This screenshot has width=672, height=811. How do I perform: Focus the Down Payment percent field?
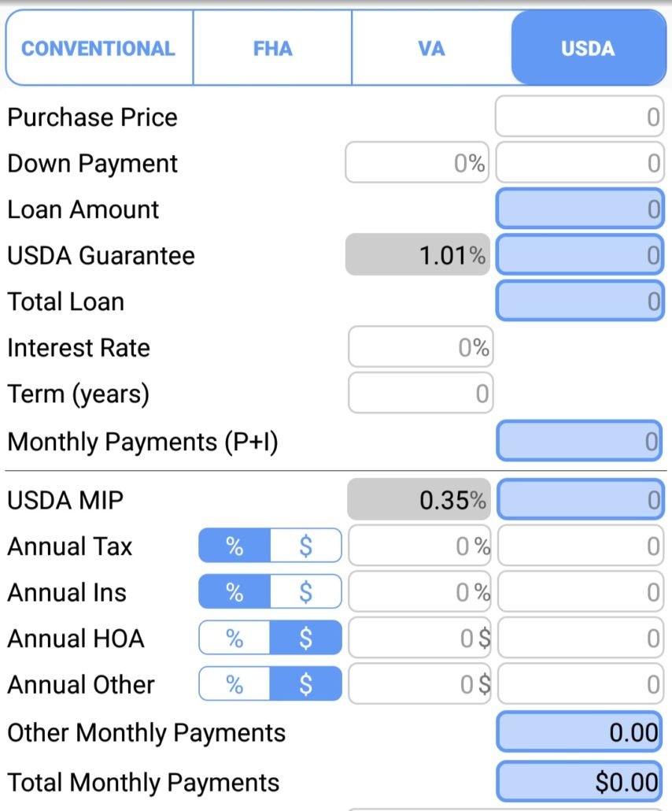pyautogui.click(x=417, y=162)
